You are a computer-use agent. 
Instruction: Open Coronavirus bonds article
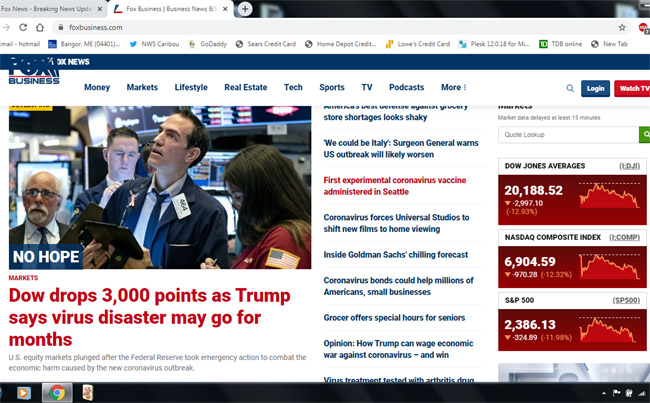[x=398, y=286]
